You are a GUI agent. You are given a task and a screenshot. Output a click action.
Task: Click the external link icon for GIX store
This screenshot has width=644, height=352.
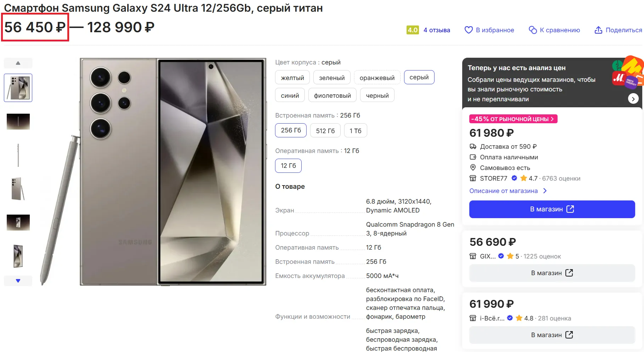tap(569, 273)
